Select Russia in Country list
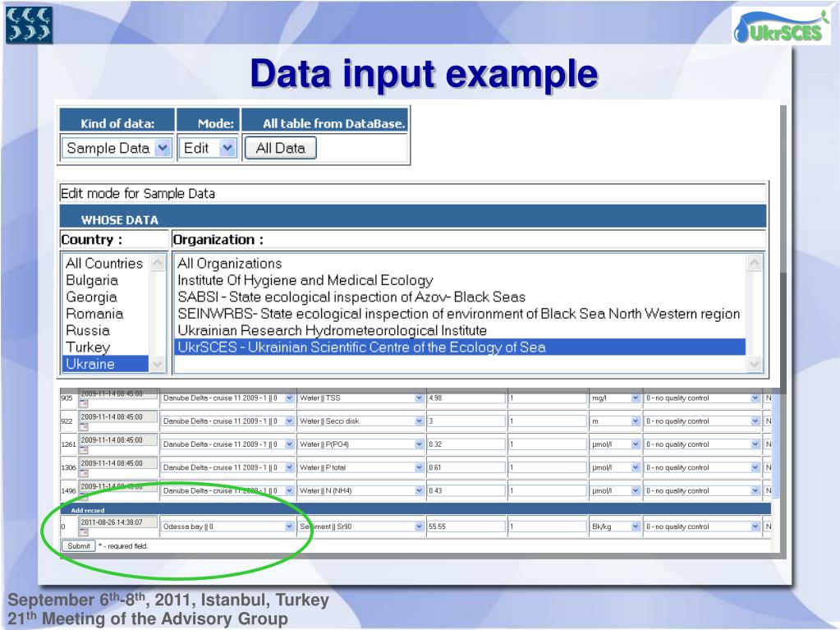 click(x=104, y=330)
